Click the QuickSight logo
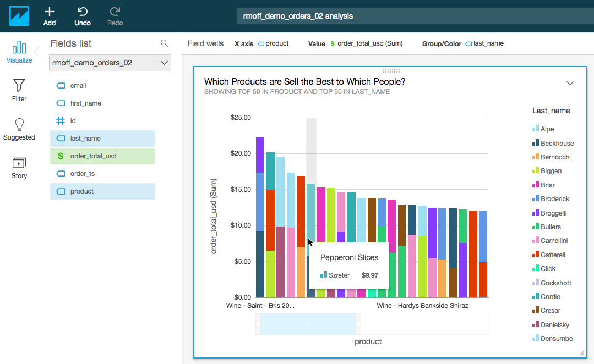 pyautogui.click(x=19, y=15)
